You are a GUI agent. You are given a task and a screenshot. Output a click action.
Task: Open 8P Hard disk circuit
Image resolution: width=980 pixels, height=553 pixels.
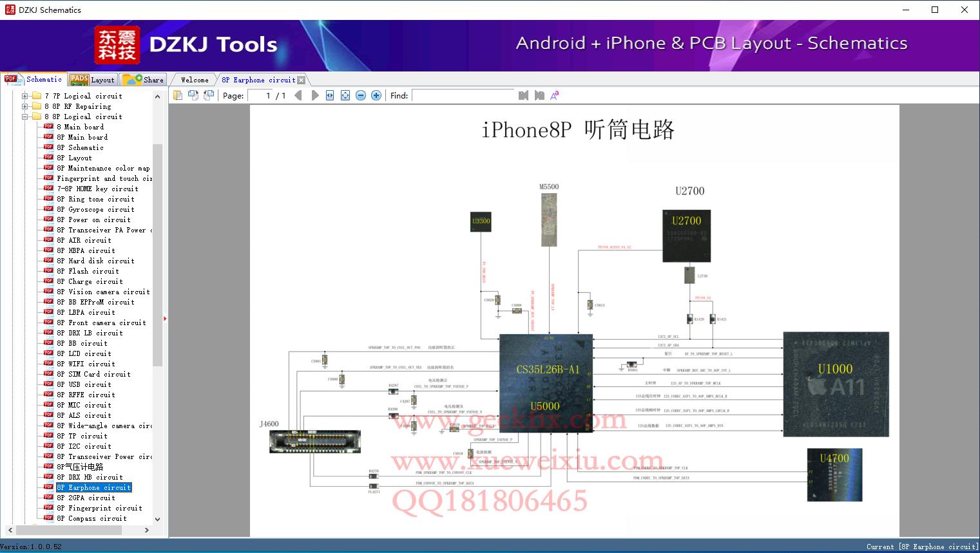(95, 261)
